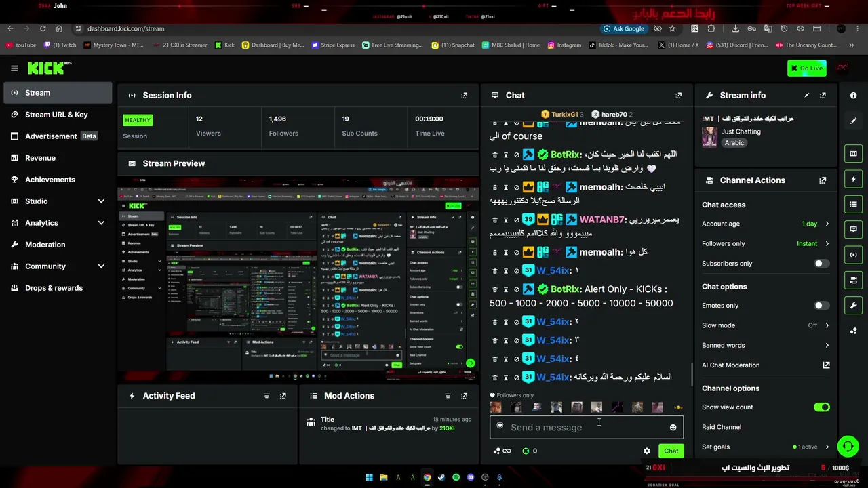Go to Revenue page
The image size is (868, 488).
58,158
